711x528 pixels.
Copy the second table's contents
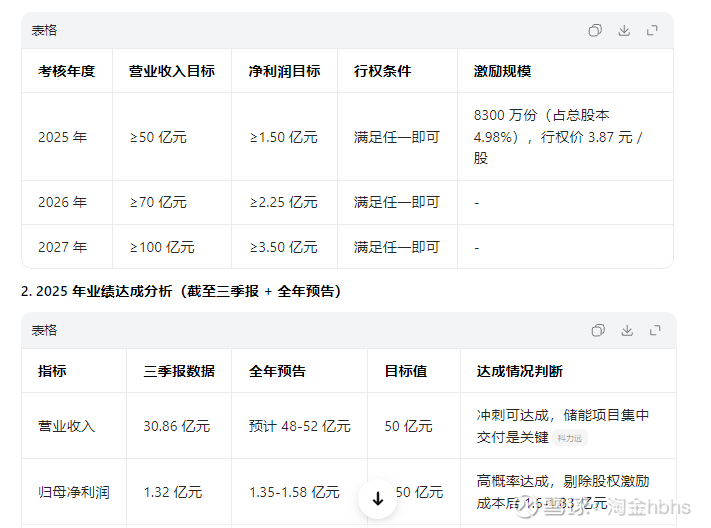(x=598, y=331)
